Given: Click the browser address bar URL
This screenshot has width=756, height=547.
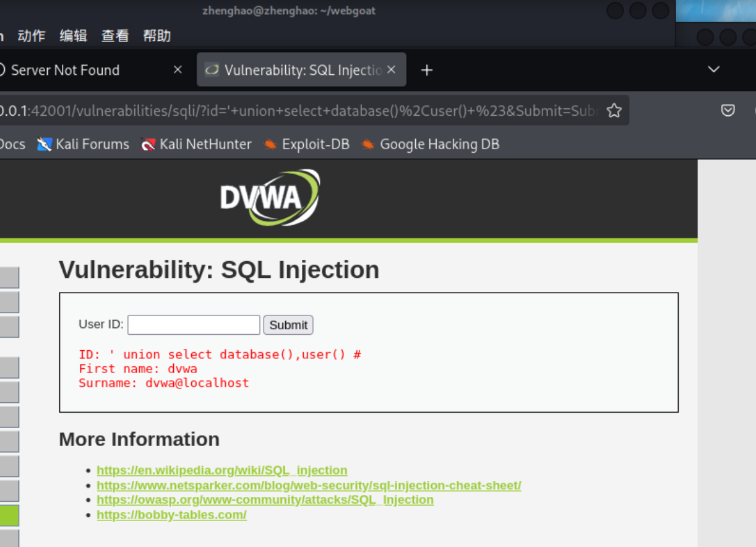Looking at the screenshot, I should (299, 111).
